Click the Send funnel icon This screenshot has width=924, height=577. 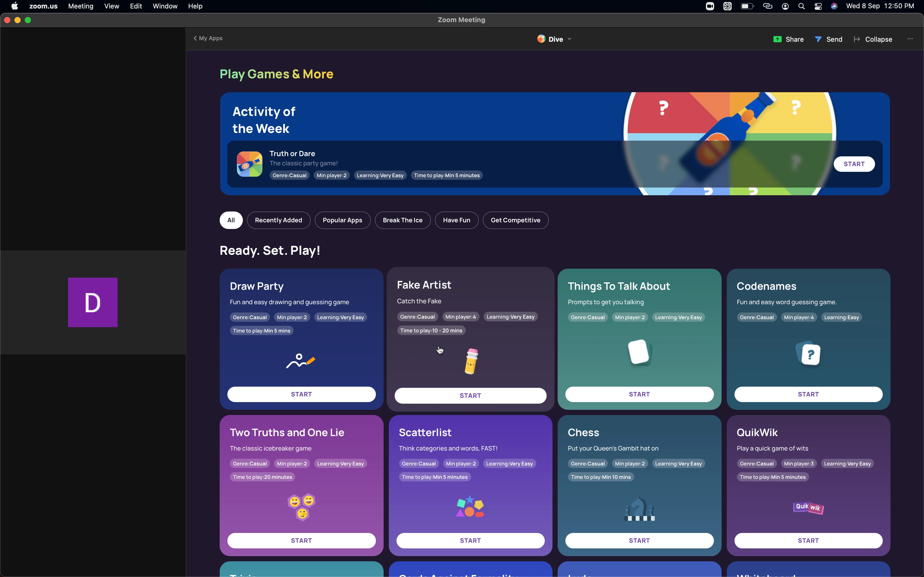point(818,39)
